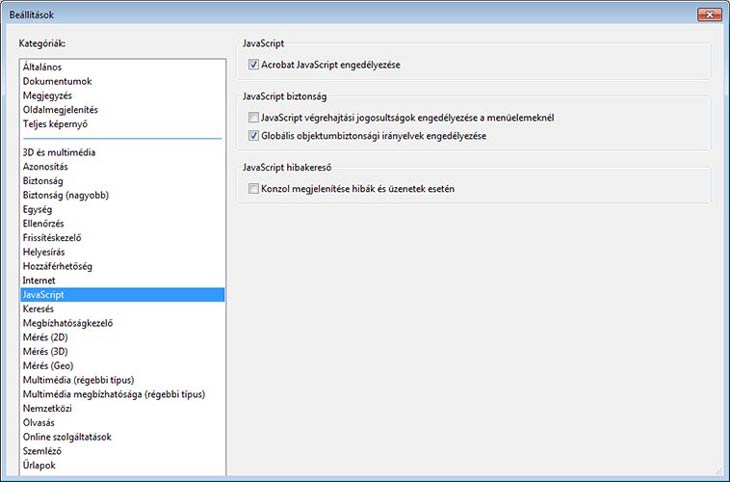The height and width of the screenshot is (482, 730).
Task: Open Ellenőrzés preferences
Action: tap(123, 224)
